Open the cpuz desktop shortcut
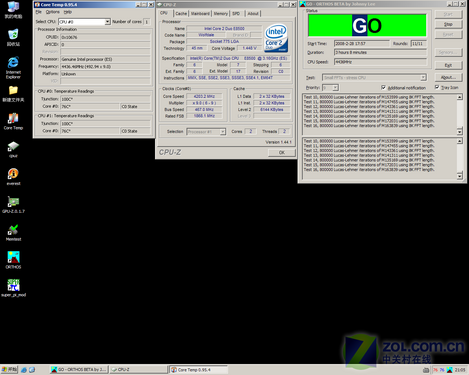 tap(13, 149)
